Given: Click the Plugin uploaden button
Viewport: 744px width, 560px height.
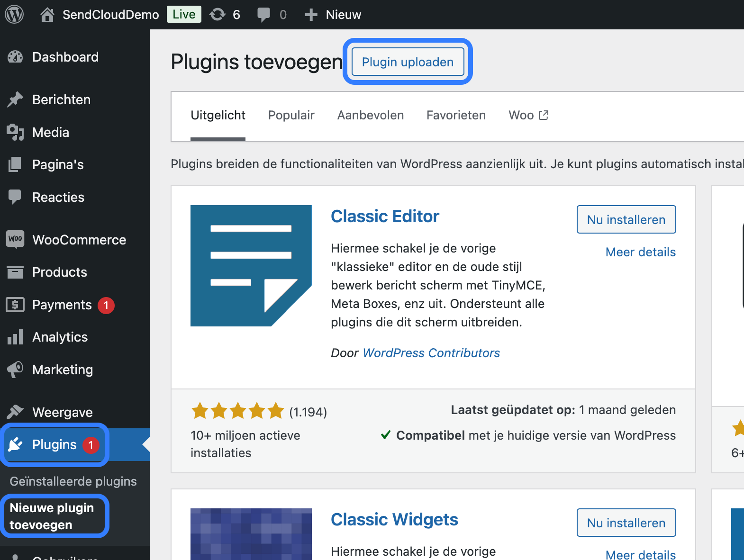Looking at the screenshot, I should (x=408, y=62).
